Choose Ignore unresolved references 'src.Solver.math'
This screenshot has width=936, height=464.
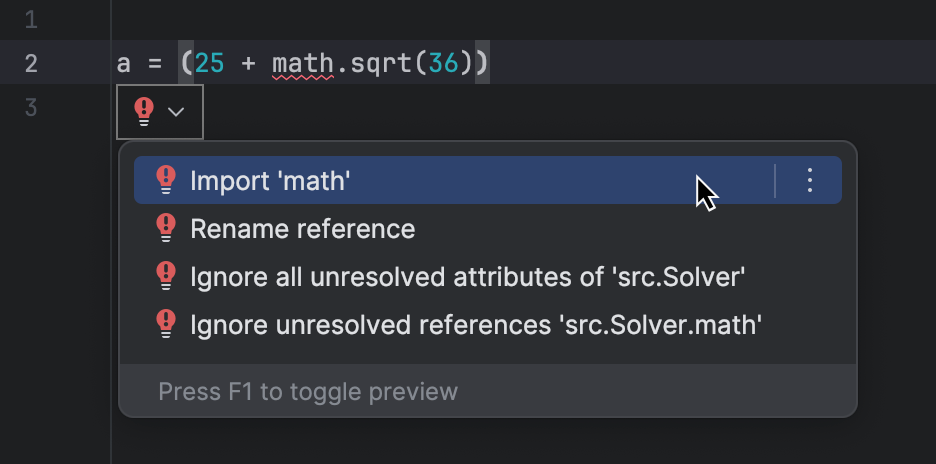pyautogui.click(x=476, y=324)
